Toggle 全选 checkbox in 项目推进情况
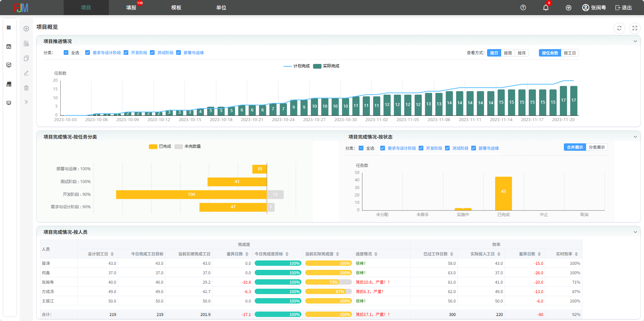Screen dimensions: 644x321 66,53
